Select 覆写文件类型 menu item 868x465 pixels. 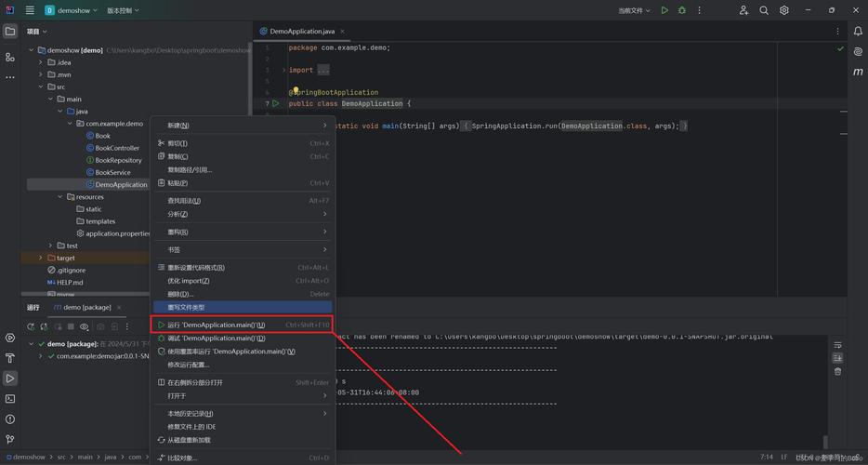tap(243, 307)
